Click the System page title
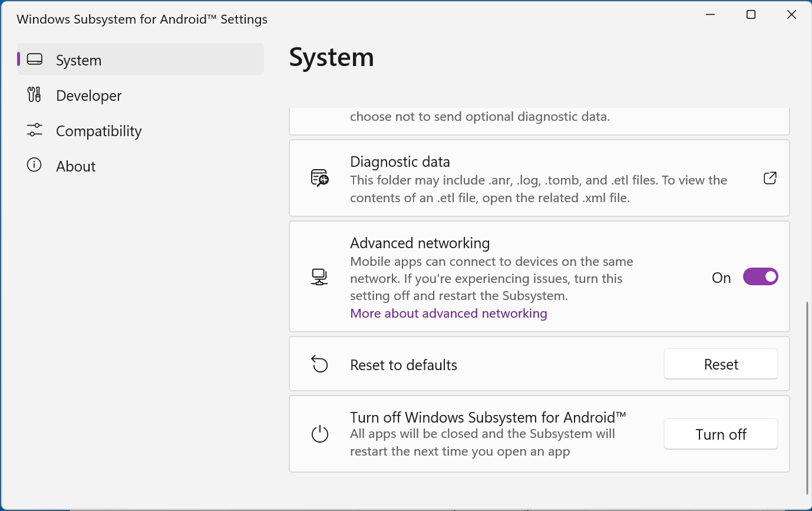 pos(332,57)
